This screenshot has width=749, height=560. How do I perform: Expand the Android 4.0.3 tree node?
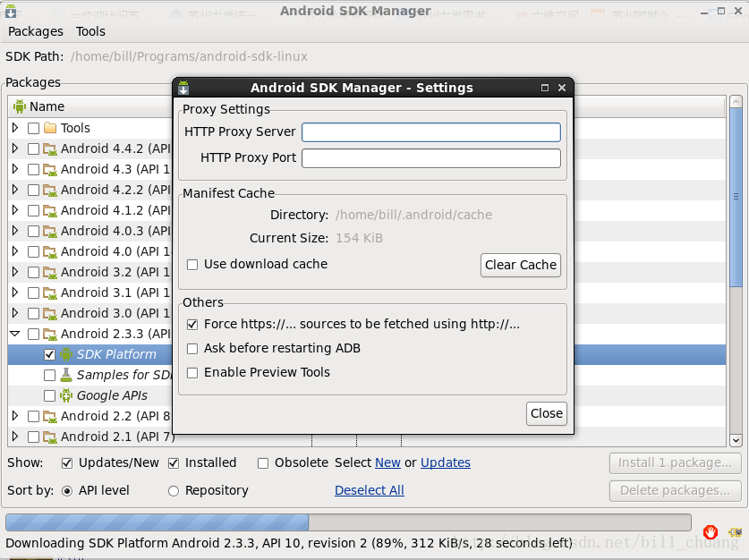[15, 230]
